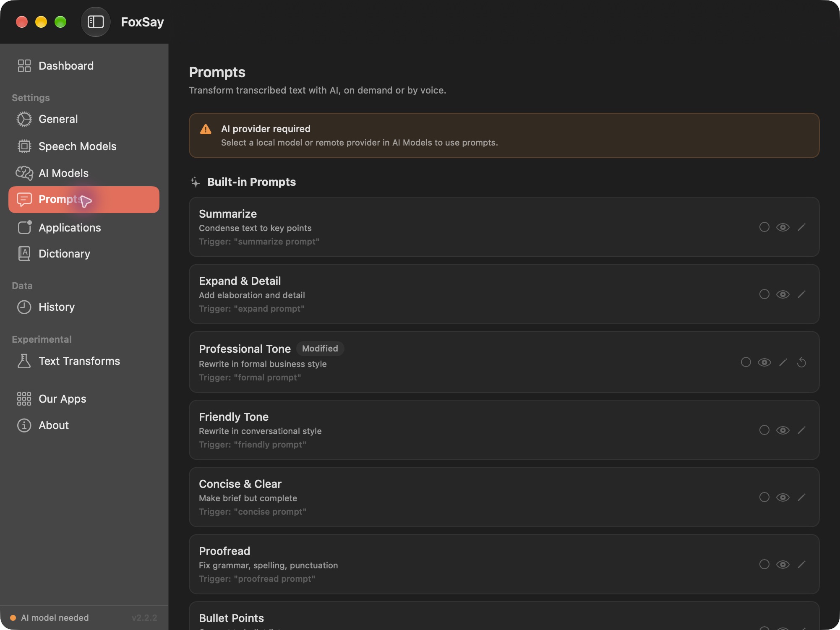This screenshot has height=630, width=840.
Task: Open the Dictionary section
Action: tap(84, 254)
